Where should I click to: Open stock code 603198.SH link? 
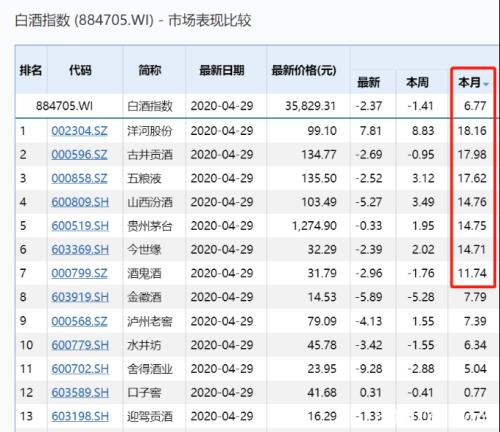[80, 416]
